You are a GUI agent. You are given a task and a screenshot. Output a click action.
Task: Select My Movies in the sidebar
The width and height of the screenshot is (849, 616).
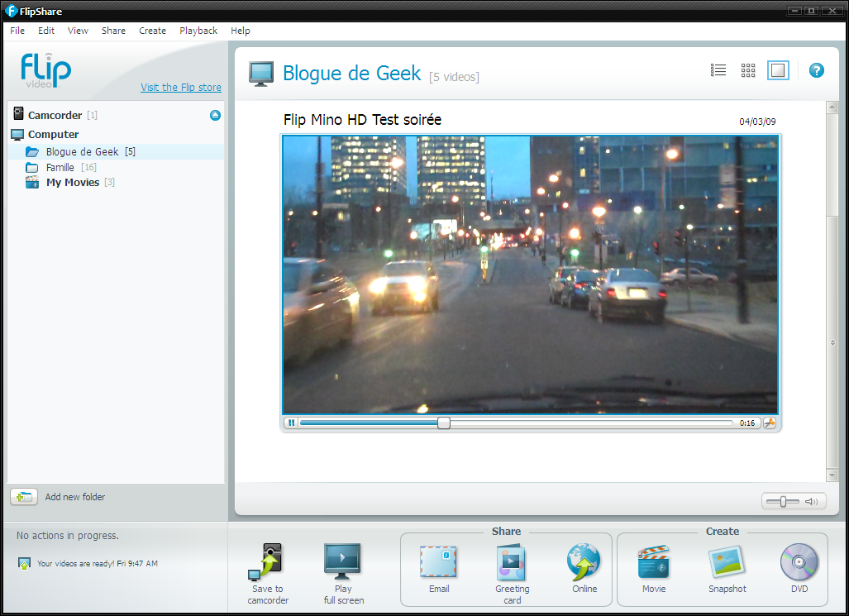[x=72, y=183]
